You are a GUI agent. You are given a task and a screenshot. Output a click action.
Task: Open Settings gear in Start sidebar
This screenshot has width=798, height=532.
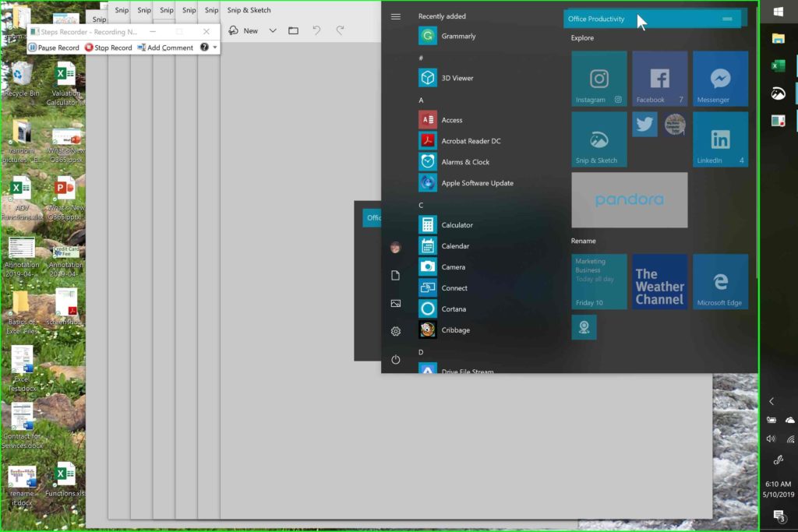(x=395, y=332)
